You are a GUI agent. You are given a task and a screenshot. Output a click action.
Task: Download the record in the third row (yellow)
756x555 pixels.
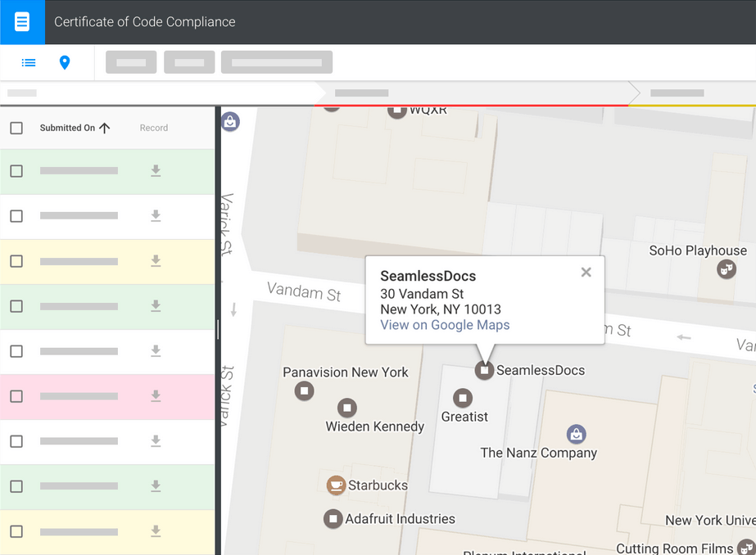[x=156, y=261]
